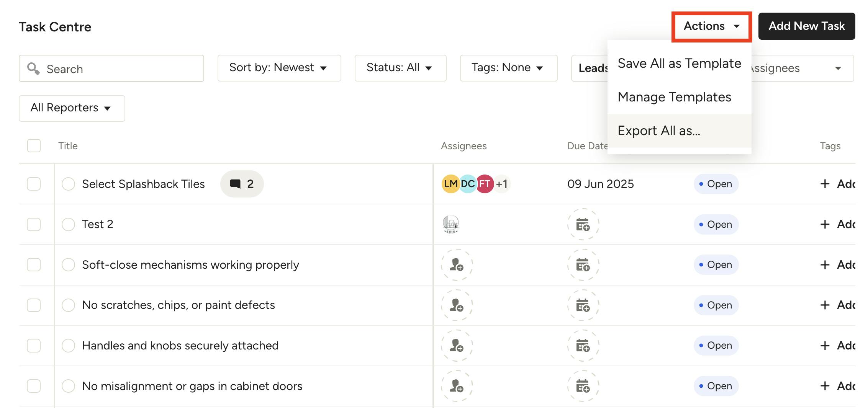This screenshot has height=408, width=868.
Task: Select Export All as... menu option
Action: [659, 131]
